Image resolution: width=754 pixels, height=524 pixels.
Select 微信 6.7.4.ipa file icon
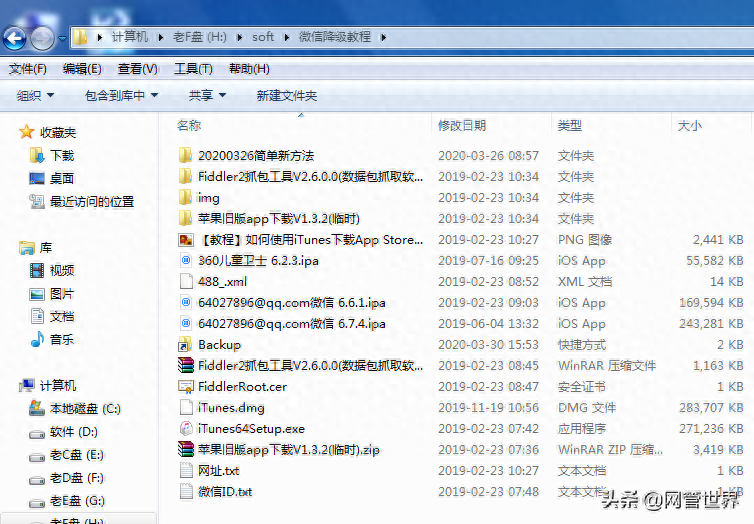pos(186,324)
